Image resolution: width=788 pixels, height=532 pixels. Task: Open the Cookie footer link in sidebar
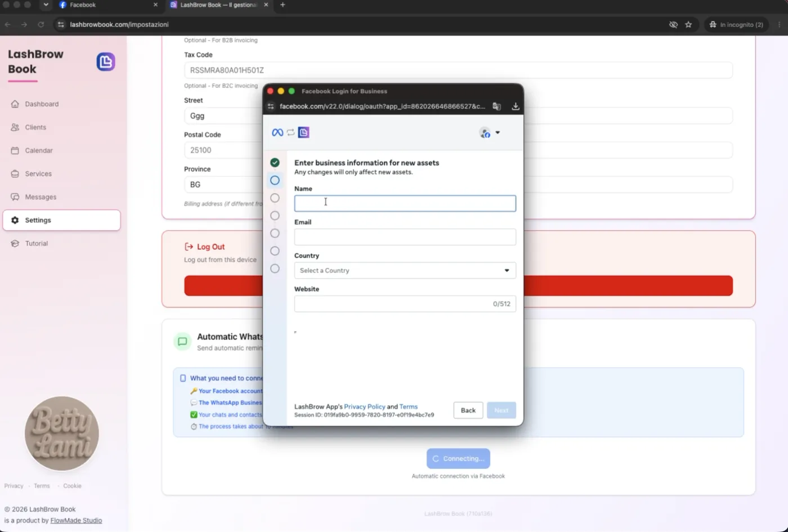pyautogui.click(x=72, y=486)
